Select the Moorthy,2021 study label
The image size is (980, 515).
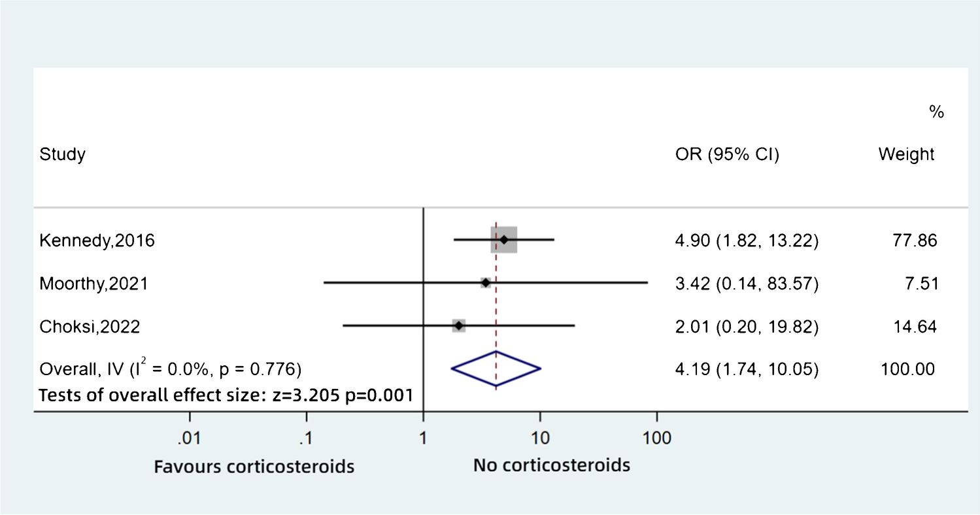(x=93, y=284)
